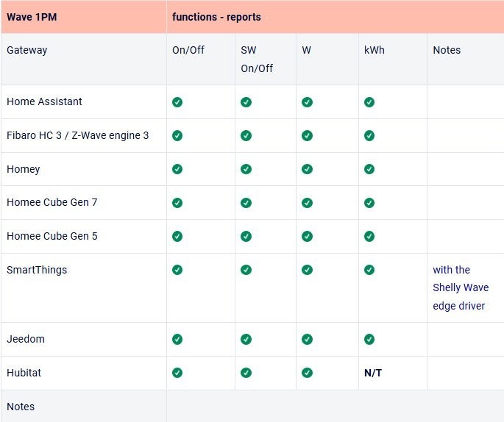Click Homee Cube Gen 7 kWh checkmark
Screen dimensions: 504x422
tap(369, 203)
